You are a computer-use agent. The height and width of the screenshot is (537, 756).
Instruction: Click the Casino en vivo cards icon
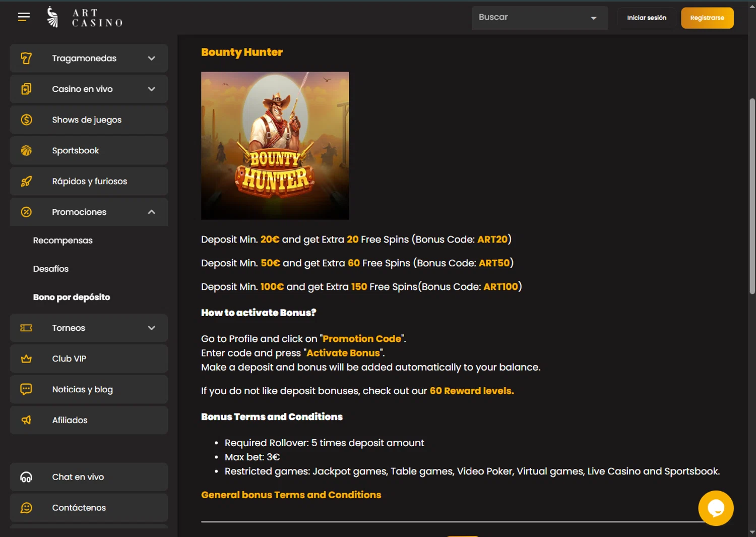(26, 89)
